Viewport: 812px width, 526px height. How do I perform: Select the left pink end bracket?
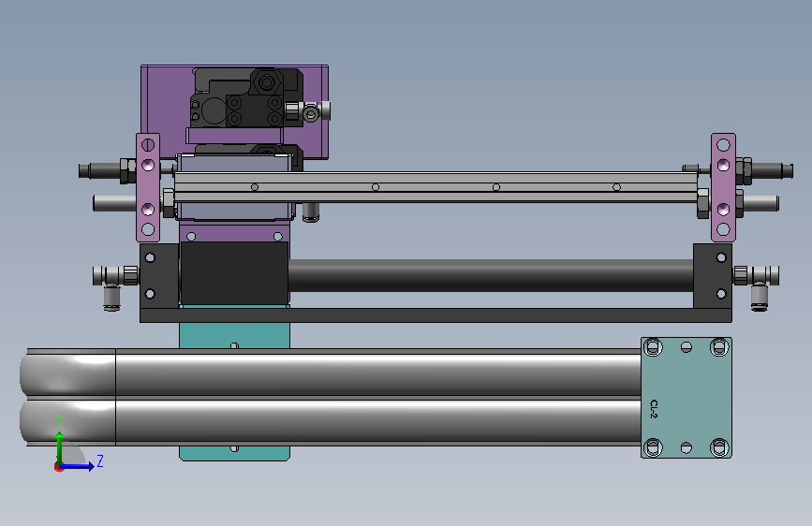click(x=148, y=187)
